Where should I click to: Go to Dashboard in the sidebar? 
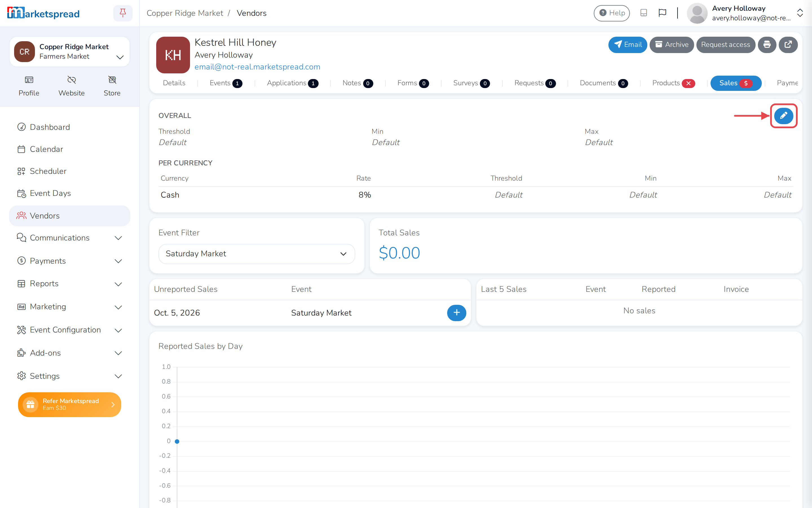(x=69, y=127)
